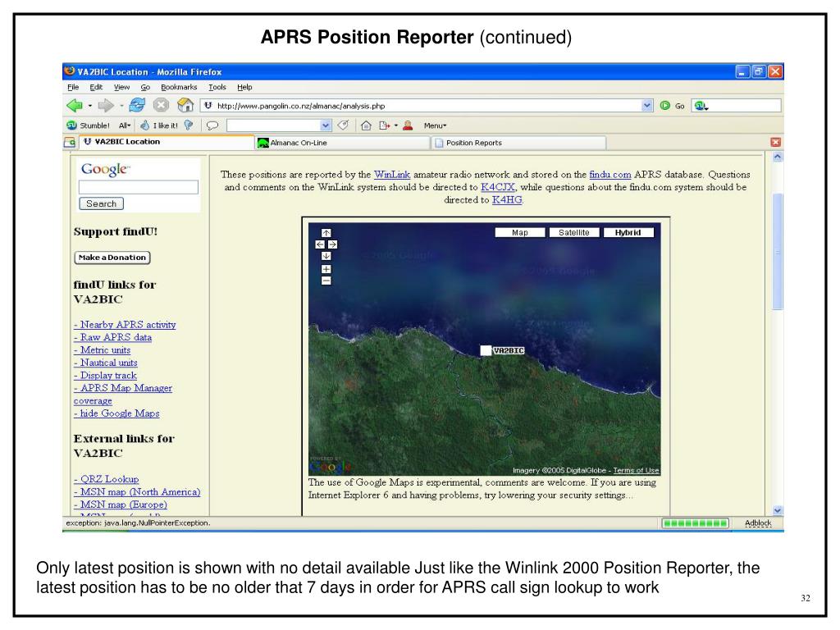Open the Go menu
Image resolution: width=840 pixels, height=630 pixels.
click(145, 87)
